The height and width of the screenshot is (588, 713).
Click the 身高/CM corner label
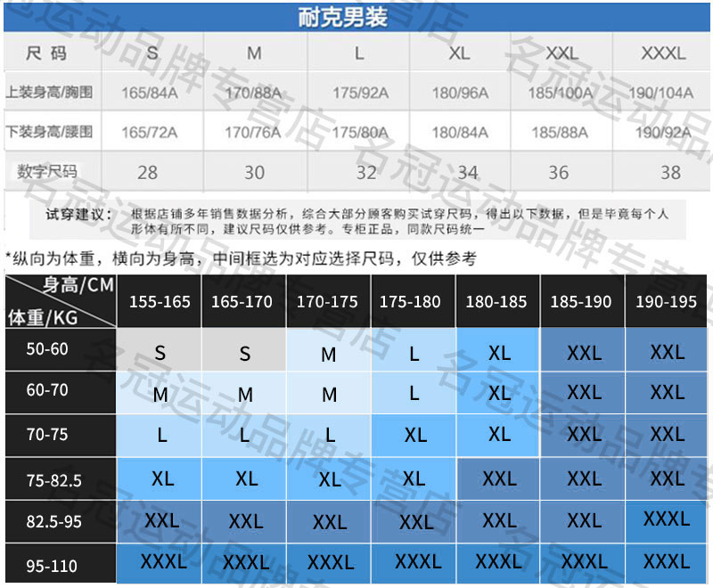[x=78, y=285]
